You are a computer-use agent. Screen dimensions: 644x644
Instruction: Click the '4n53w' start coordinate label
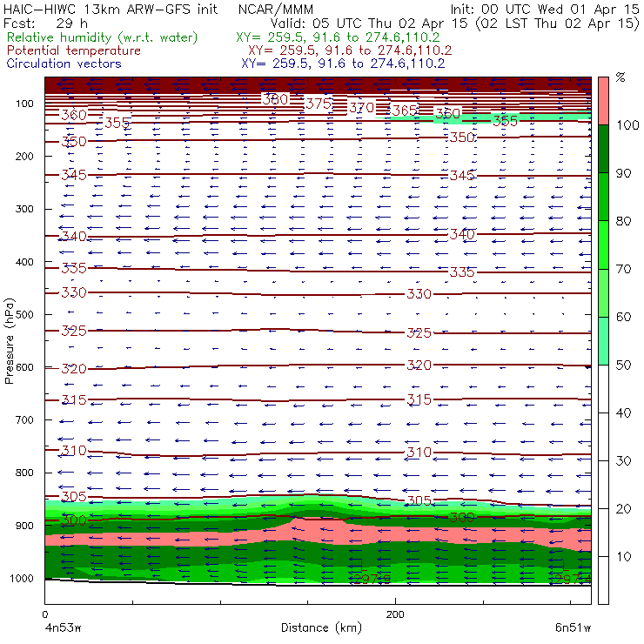coord(64,627)
